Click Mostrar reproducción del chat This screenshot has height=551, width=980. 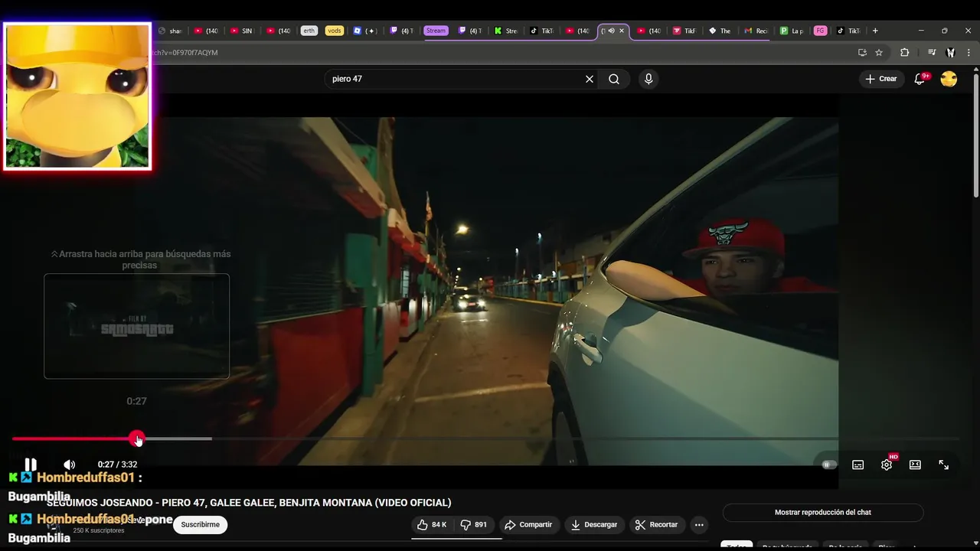pyautogui.click(x=823, y=513)
